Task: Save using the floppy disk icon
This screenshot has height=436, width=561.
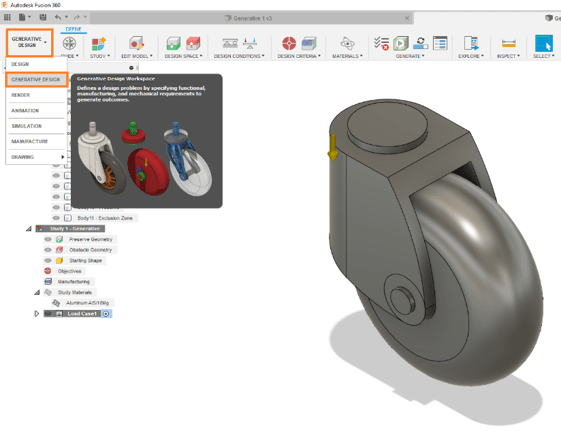Action: pos(43,17)
